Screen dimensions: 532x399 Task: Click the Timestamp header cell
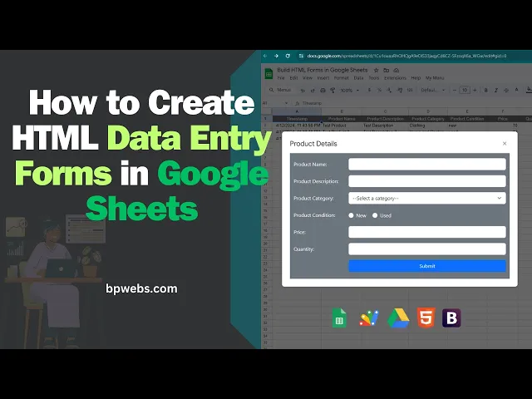click(297, 119)
